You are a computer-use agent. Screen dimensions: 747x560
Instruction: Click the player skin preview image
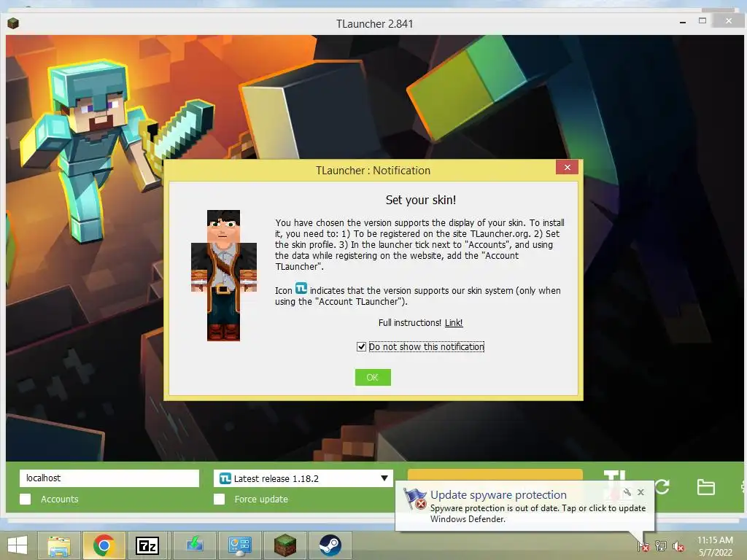click(x=223, y=275)
